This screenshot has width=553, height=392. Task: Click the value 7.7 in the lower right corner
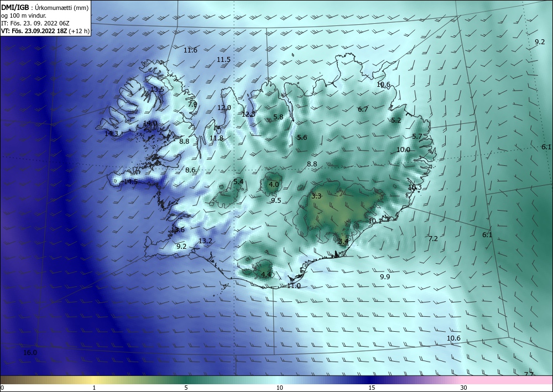[x=529, y=374]
